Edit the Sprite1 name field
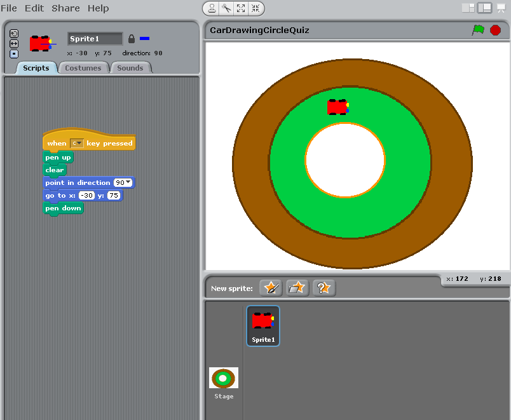511x420 pixels. (x=95, y=39)
